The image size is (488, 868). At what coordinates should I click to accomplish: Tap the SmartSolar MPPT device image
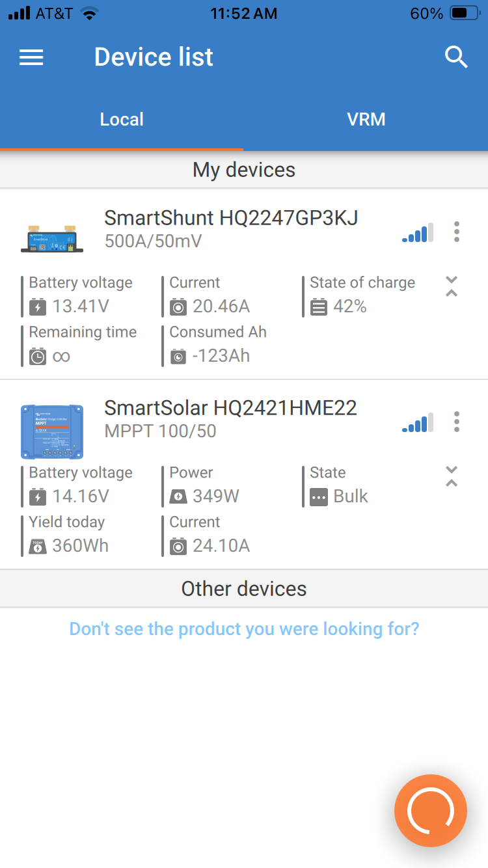52,431
